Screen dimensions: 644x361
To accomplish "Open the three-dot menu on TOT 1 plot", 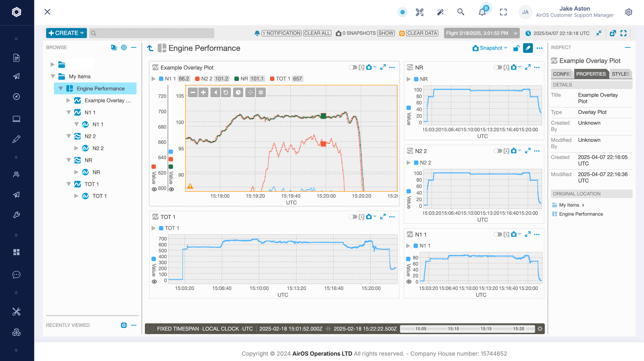I will (x=392, y=217).
